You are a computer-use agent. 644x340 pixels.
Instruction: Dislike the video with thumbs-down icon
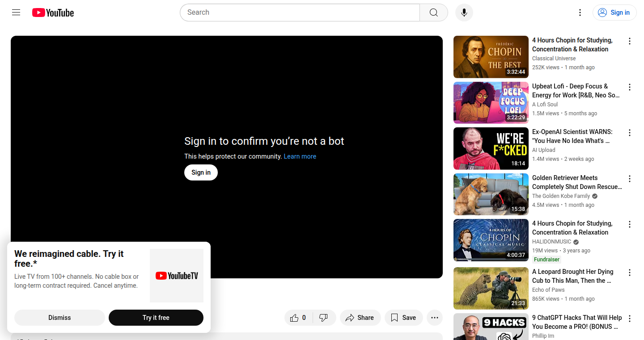coord(324,318)
